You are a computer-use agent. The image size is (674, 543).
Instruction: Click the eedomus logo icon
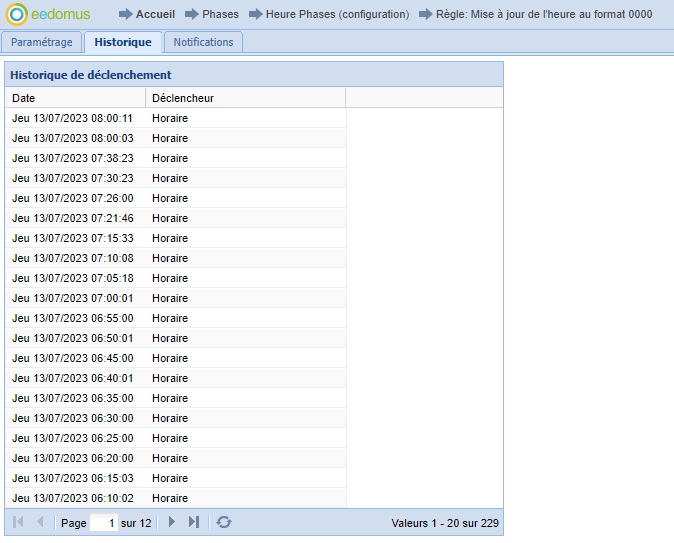[16, 15]
